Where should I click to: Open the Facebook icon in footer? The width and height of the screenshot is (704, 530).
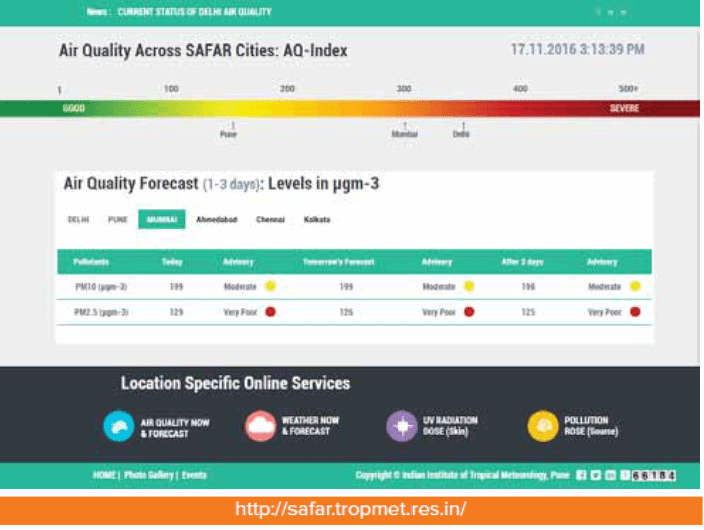click(582, 475)
